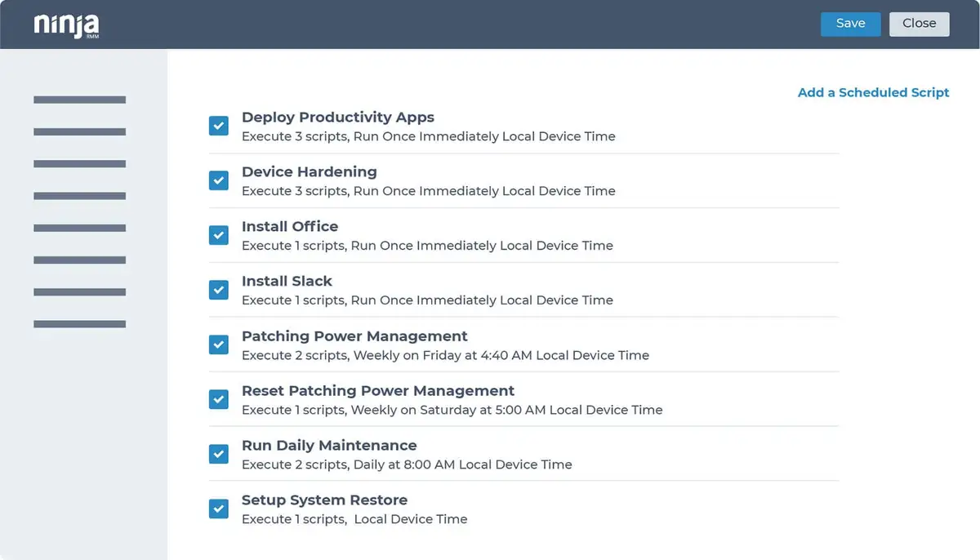Click 'Weekly on Friday at 4:40 AM' schedule text
Screen dimensions: 980x560
(x=442, y=355)
